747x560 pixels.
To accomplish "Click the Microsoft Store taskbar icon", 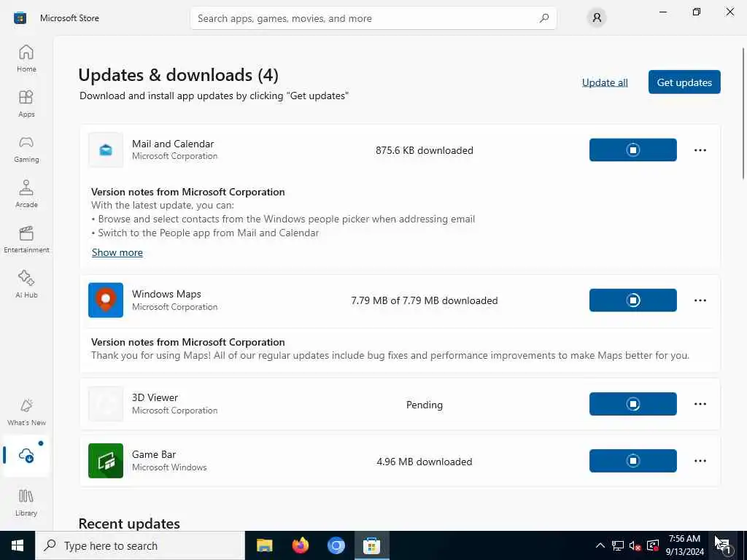I will coord(371,545).
